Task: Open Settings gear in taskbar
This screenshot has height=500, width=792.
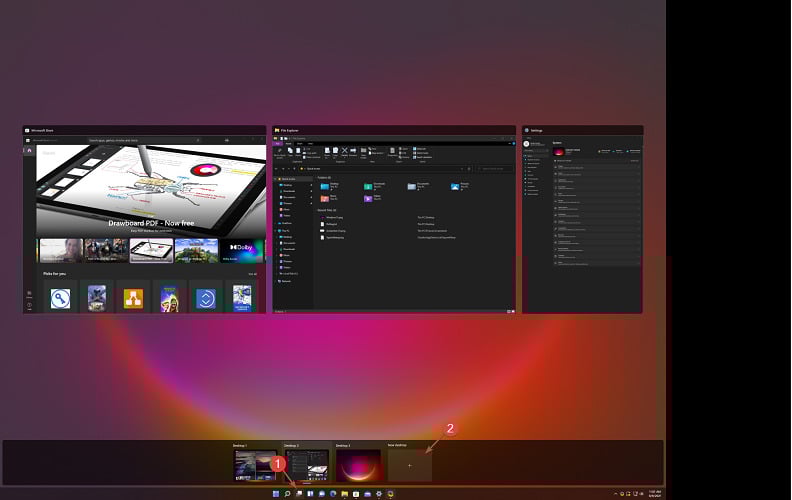Action: pyautogui.click(x=379, y=494)
